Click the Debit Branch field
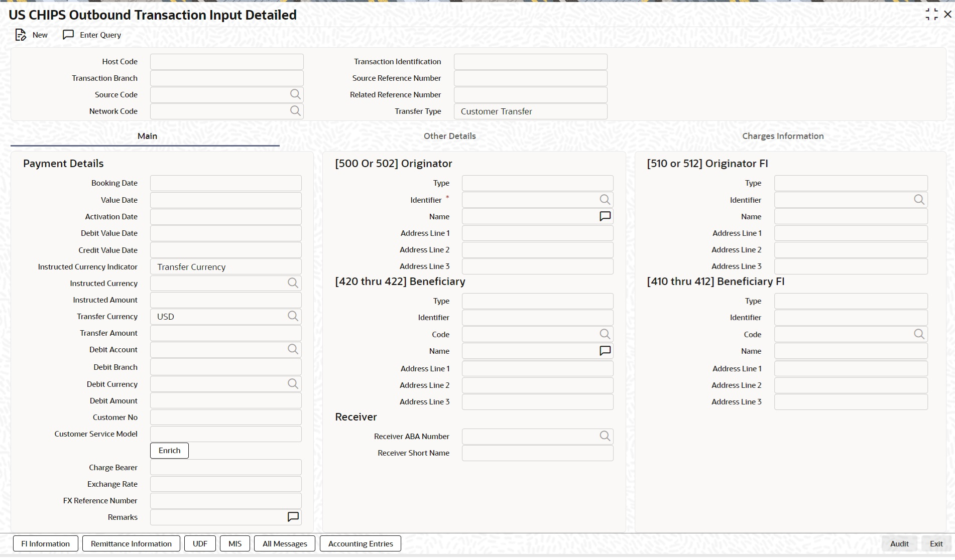This screenshot has height=560, width=955. (226, 367)
